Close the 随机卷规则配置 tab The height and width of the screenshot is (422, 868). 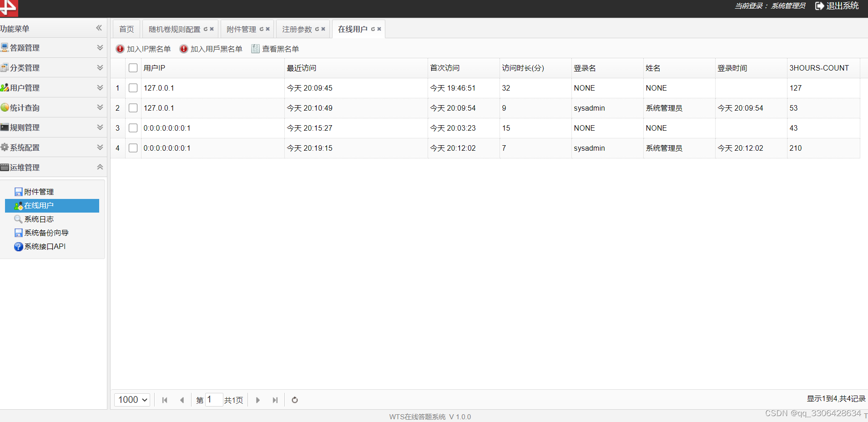point(212,29)
